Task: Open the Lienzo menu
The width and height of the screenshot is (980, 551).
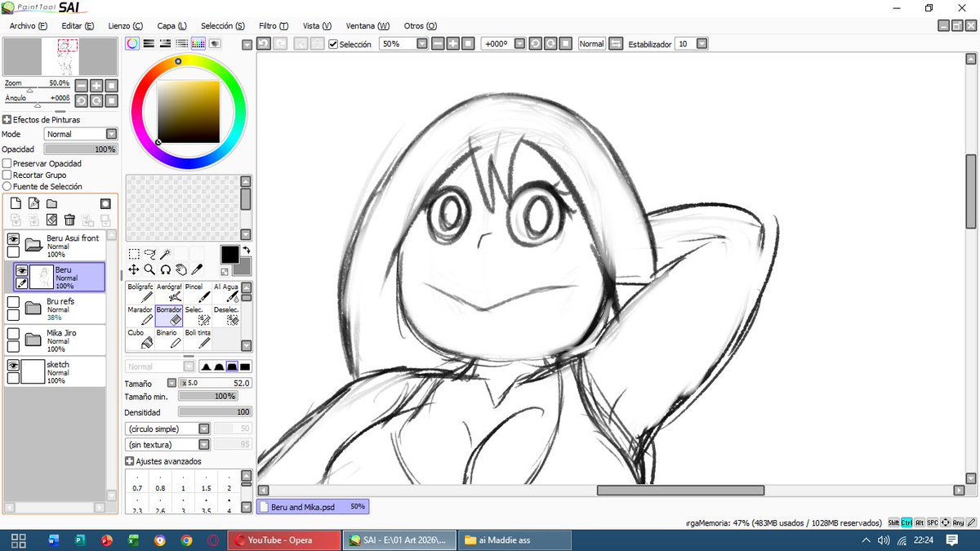Action: 126,25
